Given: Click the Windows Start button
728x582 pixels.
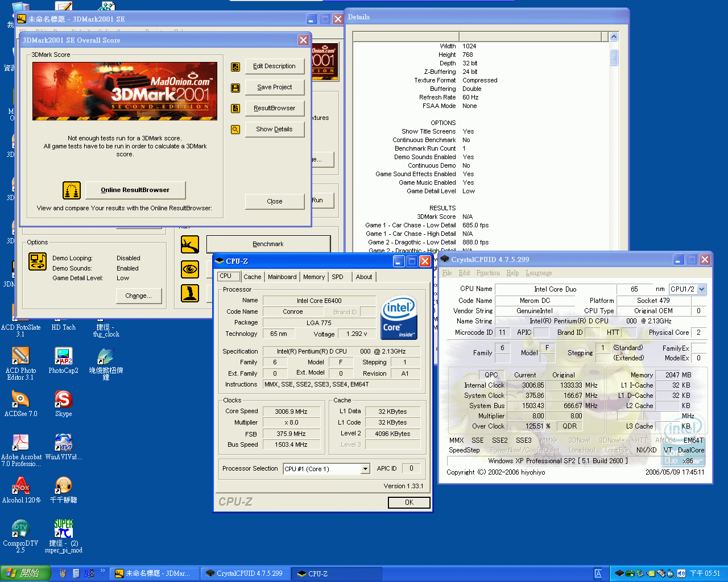Looking at the screenshot, I should click(24, 573).
